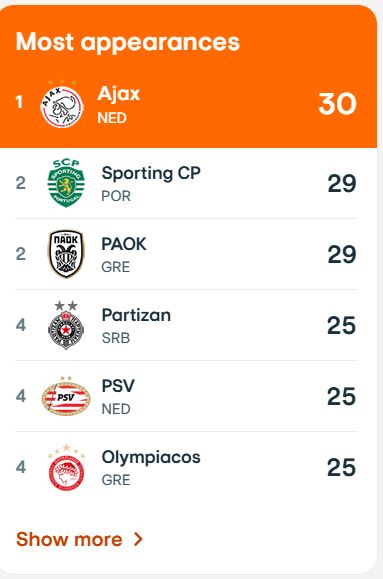383x579 pixels.
Task: Click the Olympiacos red crest
Action: click(66, 467)
